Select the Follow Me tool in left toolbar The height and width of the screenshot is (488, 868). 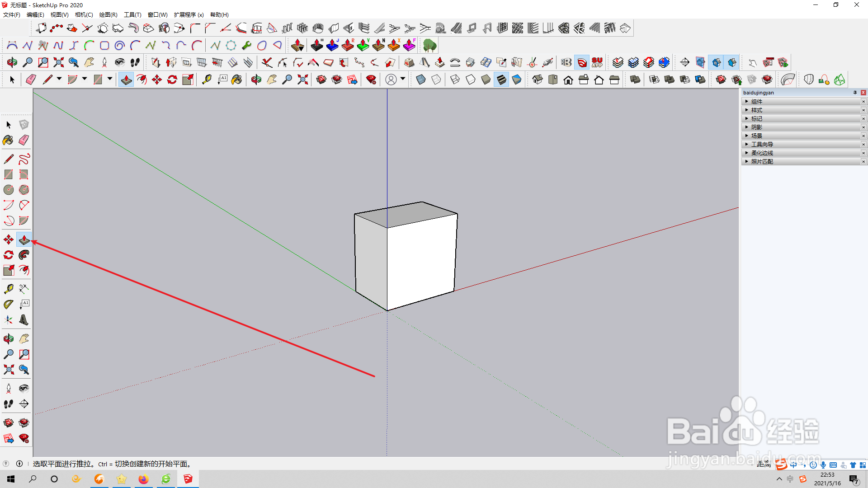click(x=24, y=255)
